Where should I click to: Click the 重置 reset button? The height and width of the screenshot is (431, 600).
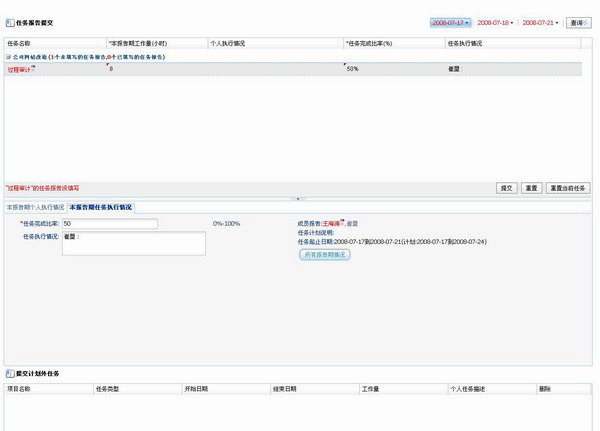[531, 188]
